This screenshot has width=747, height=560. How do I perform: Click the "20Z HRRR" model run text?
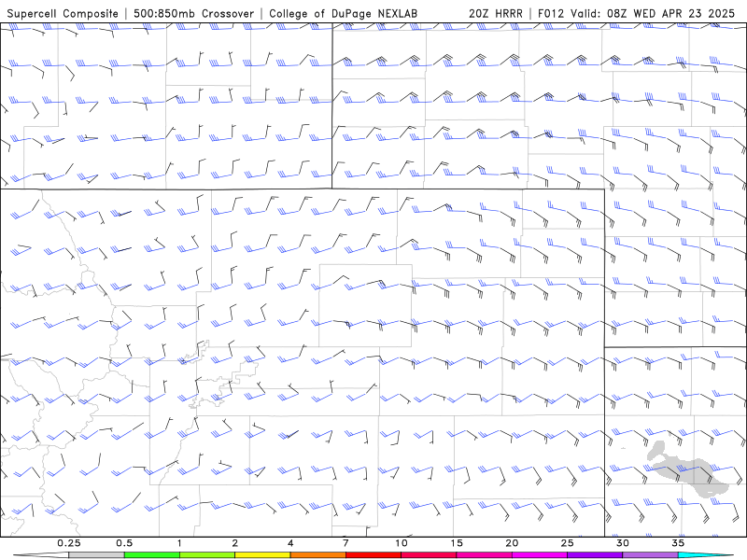click(x=496, y=13)
